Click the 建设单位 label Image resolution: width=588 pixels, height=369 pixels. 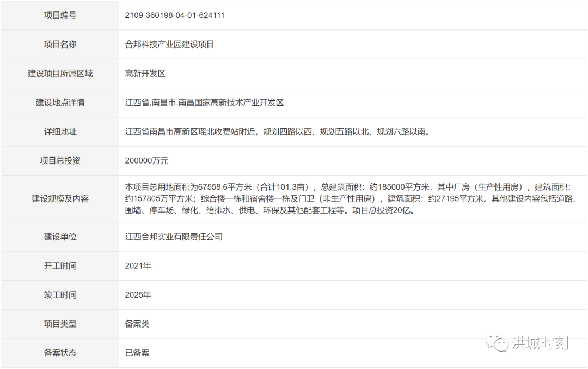point(60,237)
